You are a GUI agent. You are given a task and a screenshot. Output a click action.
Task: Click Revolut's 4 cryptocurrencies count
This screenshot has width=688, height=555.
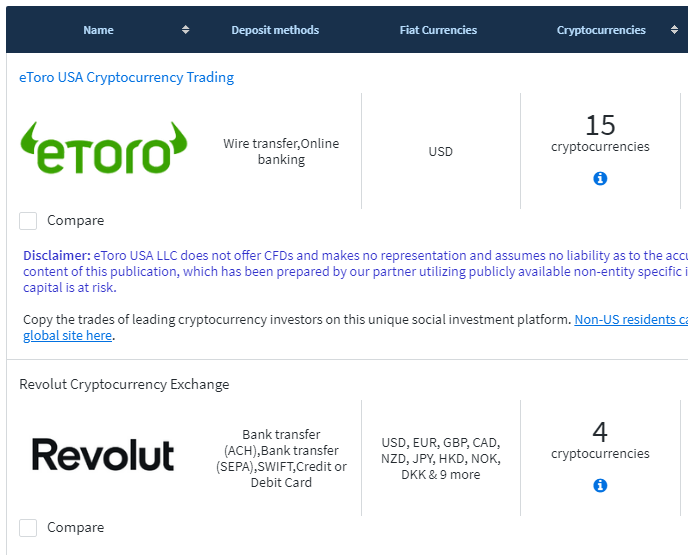coord(600,432)
